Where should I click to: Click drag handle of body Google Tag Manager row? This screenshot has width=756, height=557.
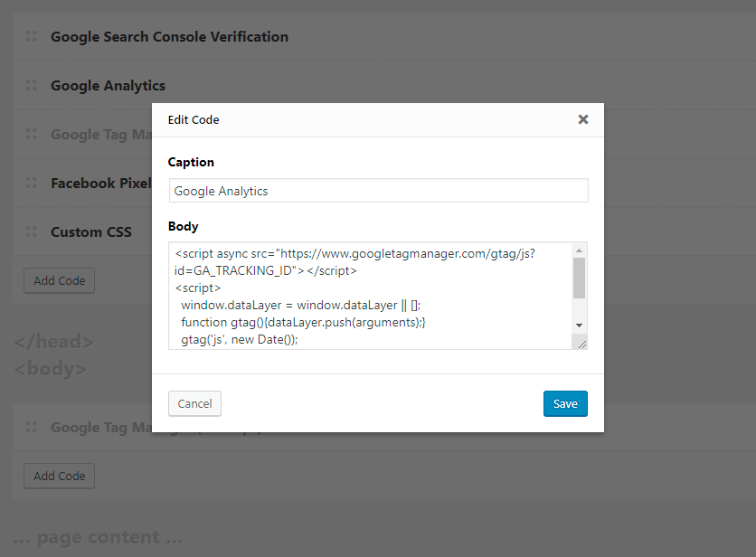[x=32, y=427]
